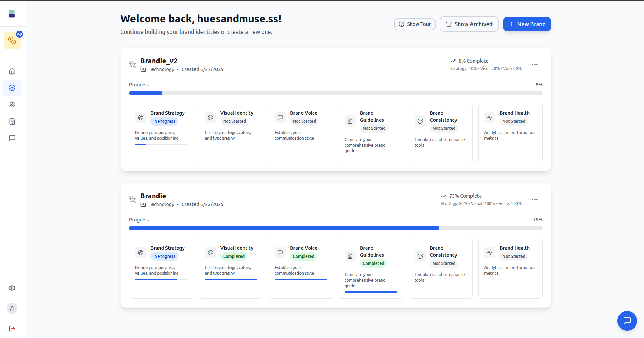Toggle favorite star for Brandie
This screenshot has height=338, width=644.
click(x=133, y=199)
